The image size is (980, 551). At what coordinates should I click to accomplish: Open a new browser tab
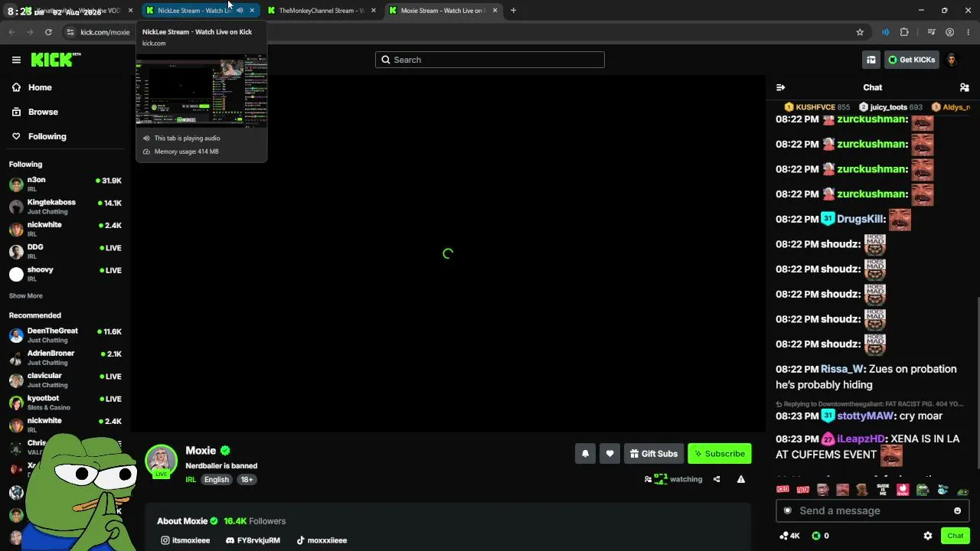point(513,11)
